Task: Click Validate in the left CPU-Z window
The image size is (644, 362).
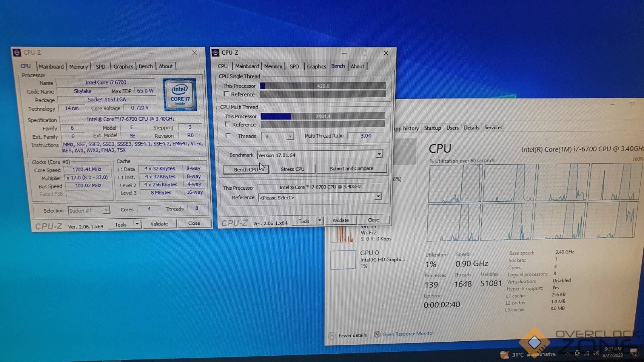Action: [159, 224]
